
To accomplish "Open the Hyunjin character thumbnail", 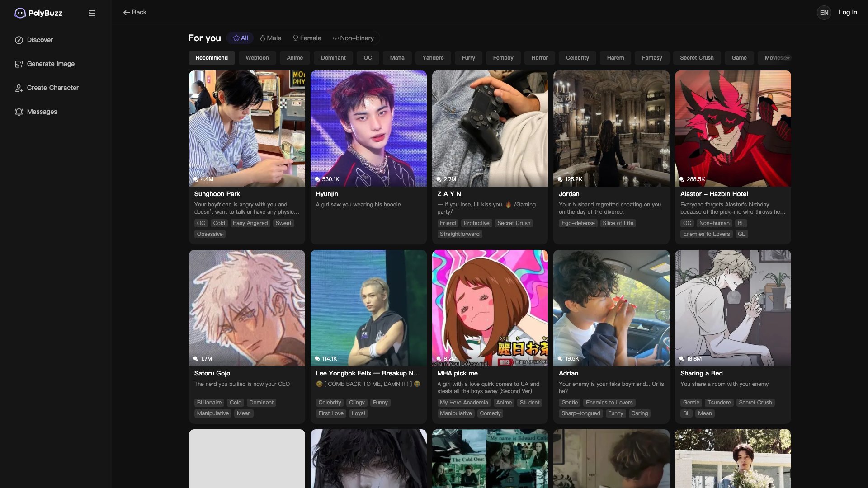I will (368, 128).
